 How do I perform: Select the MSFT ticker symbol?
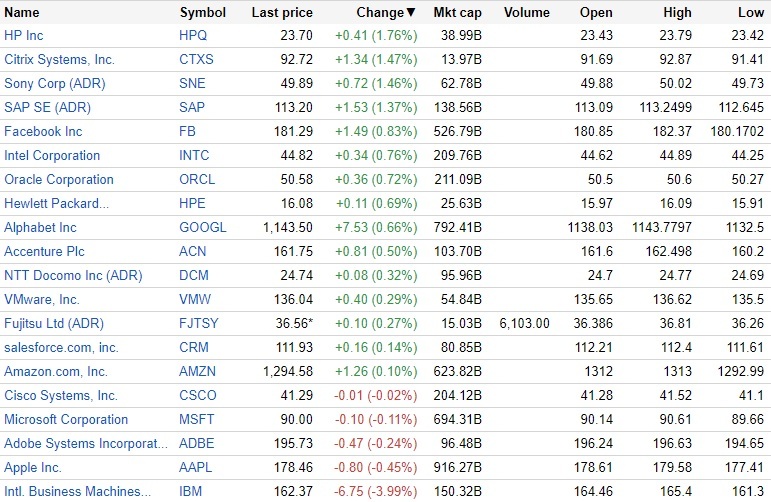(197, 420)
